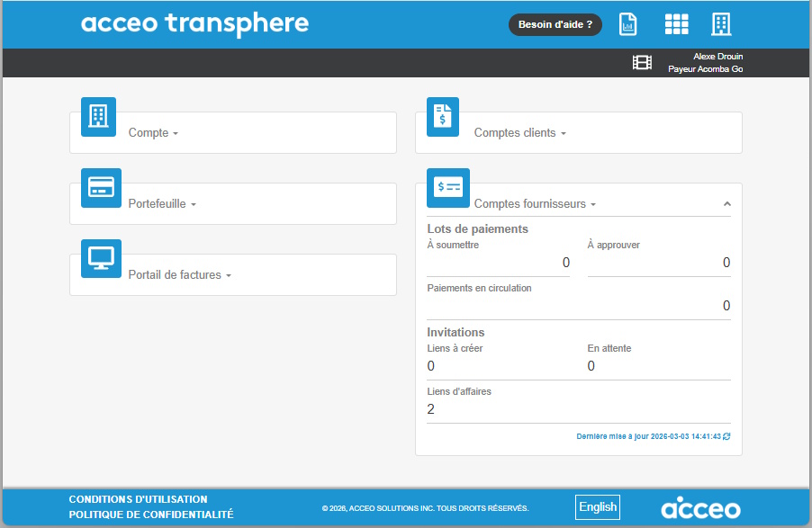Image resolution: width=812 pixels, height=528 pixels.
Task: Click the À soumettre count value
Action: [x=566, y=263]
